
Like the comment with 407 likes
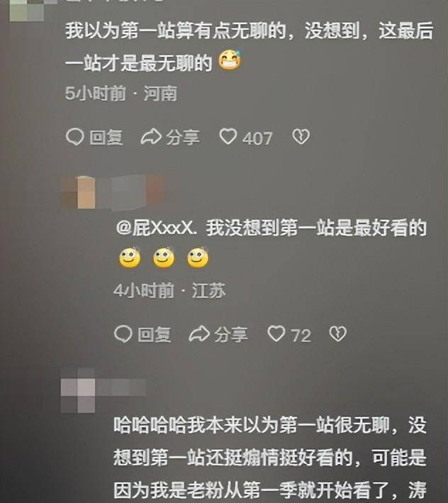tap(228, 137)
